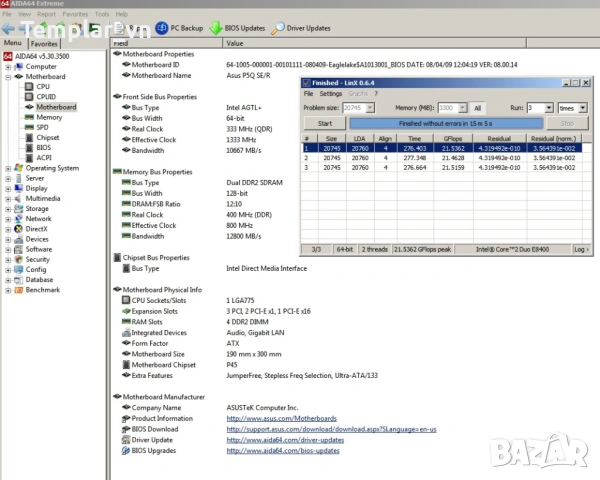Open the AIDA64 Tools menu
Viewport: 600px width, 480px height.
[102, 14]
